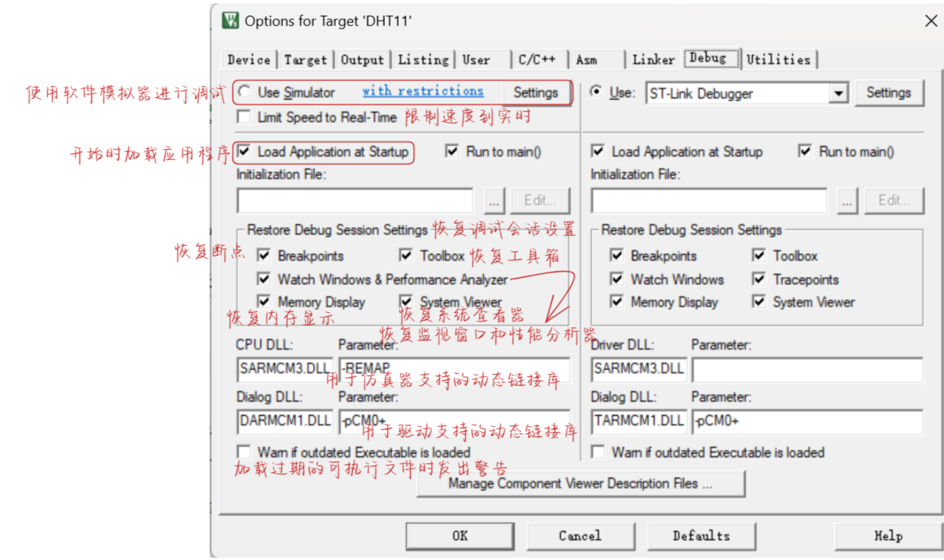Toggle the simulator's Breakpoints restore checkbox

point(264,255)
